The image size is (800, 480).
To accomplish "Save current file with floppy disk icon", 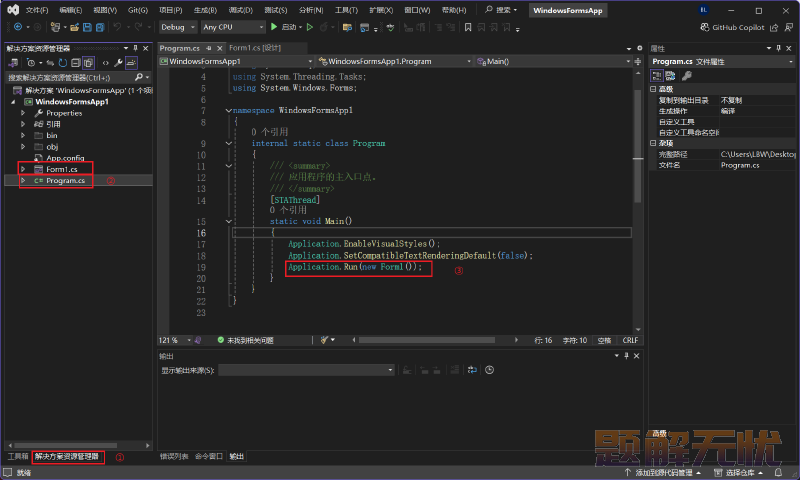I will [87, 27].
